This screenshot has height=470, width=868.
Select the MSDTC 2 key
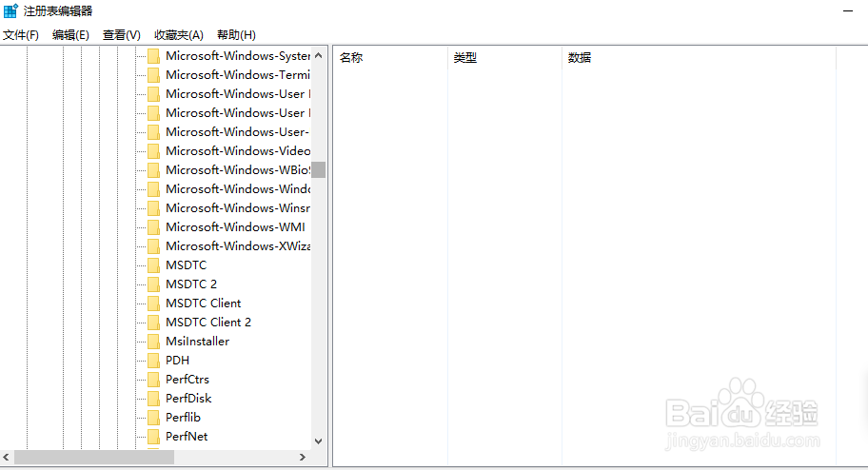click(191, 284)
